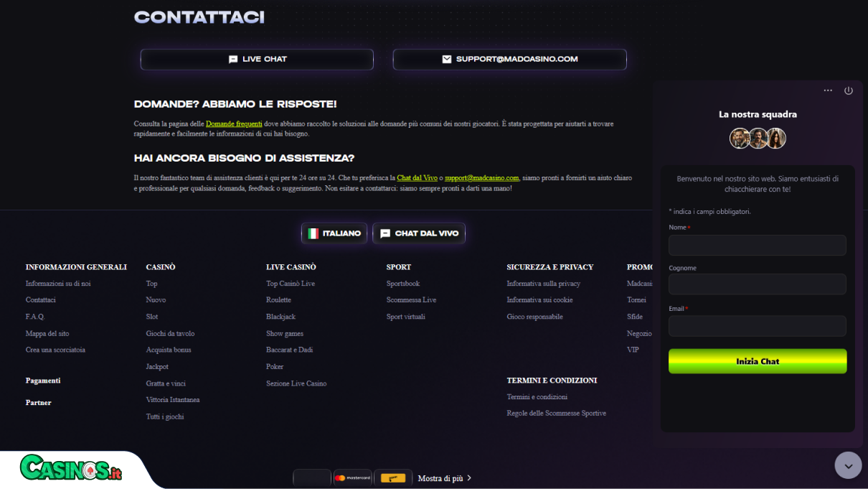Click the Inizia Chat button
This screenshot has width=868, height=489.
758,361
